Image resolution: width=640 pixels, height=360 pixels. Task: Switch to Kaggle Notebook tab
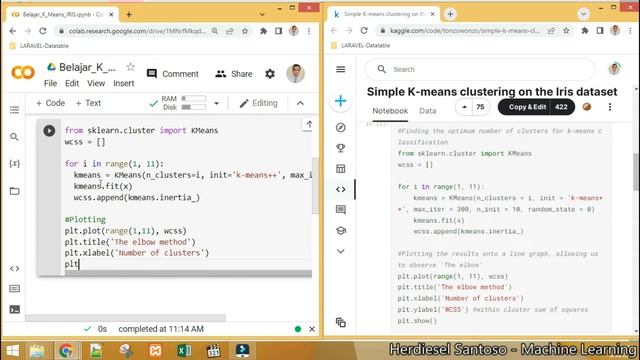pyautogui.click(x=390, y=111)
